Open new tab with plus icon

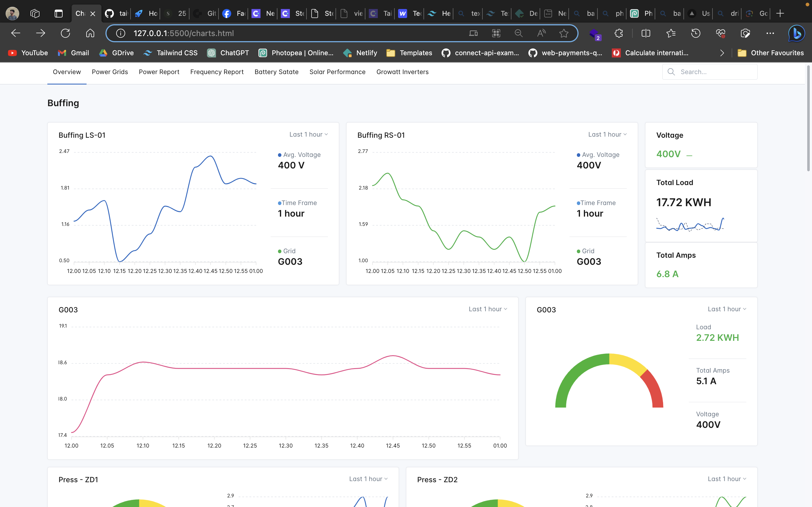(x=780, y=14)
